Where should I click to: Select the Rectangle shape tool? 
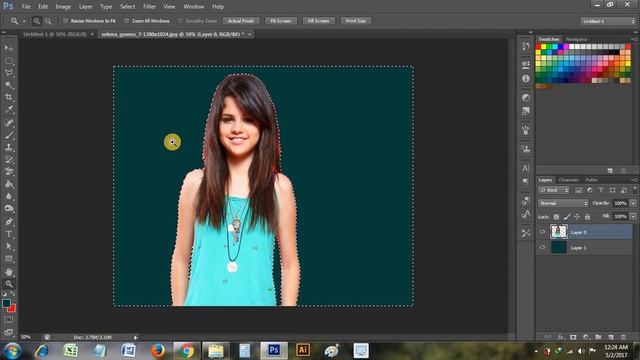point(9,259)
